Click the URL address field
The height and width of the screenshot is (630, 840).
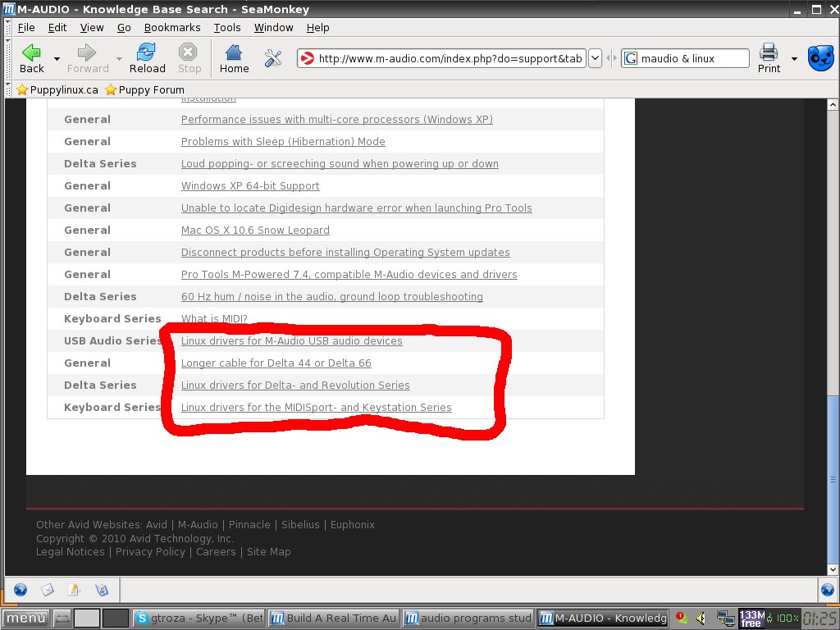[x=441, y=58]
